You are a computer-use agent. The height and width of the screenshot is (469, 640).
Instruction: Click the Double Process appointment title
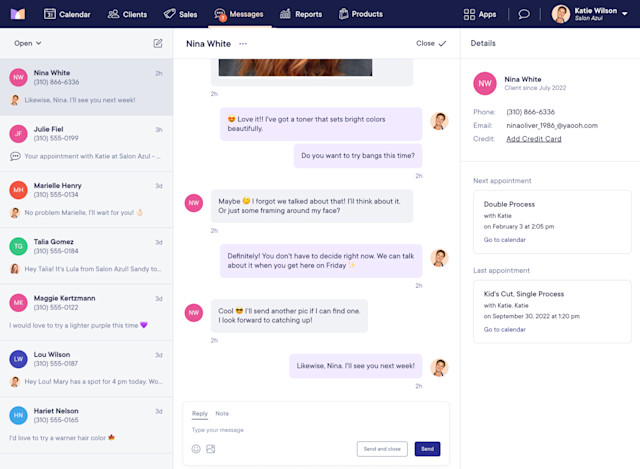click(x=509, y=204)
